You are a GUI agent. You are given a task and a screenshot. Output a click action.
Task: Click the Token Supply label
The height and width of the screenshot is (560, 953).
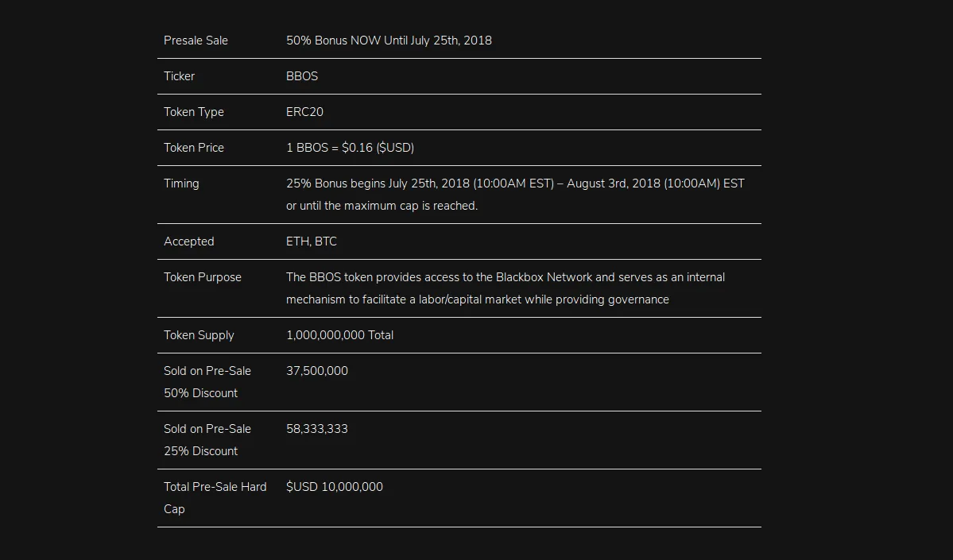199,335
